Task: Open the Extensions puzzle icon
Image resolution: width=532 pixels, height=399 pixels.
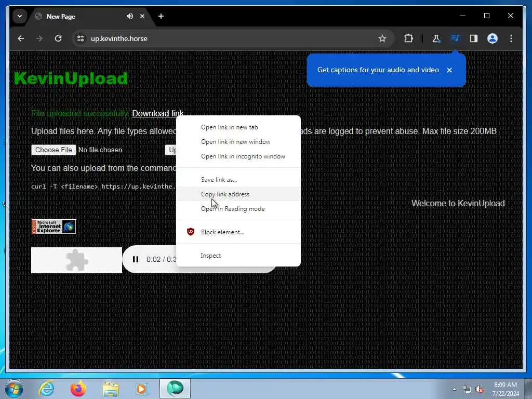Action: click(x=408, y=38)
